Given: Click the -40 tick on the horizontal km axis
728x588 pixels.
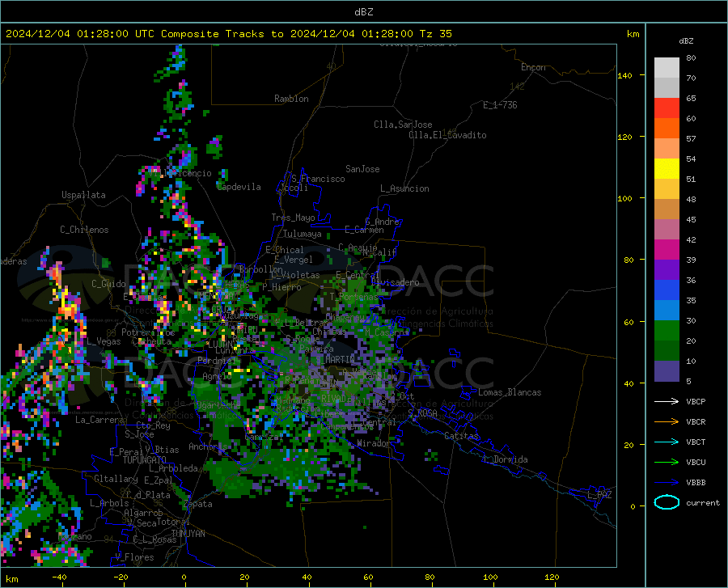Looking at the screenshot, I should pos(59,577).
